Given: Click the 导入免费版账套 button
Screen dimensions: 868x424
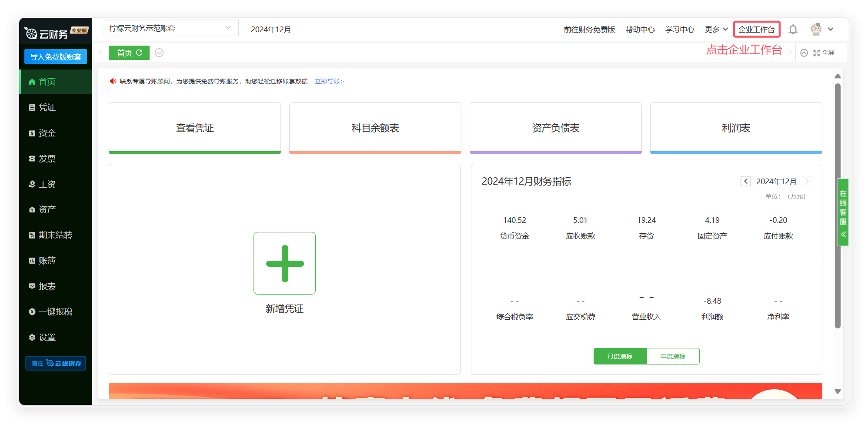Looking at the screenshot, I should (x=56, y=57).
